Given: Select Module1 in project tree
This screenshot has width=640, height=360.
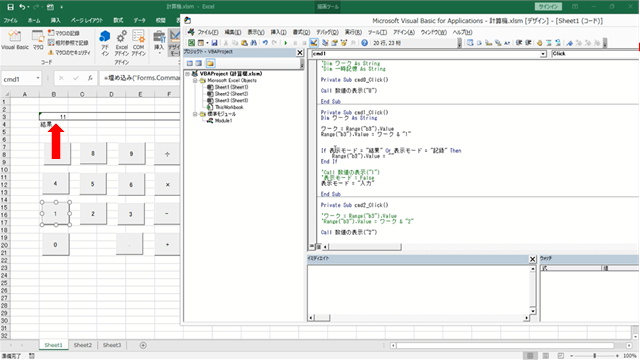Looking at the screenshot, I should point(223,121).
